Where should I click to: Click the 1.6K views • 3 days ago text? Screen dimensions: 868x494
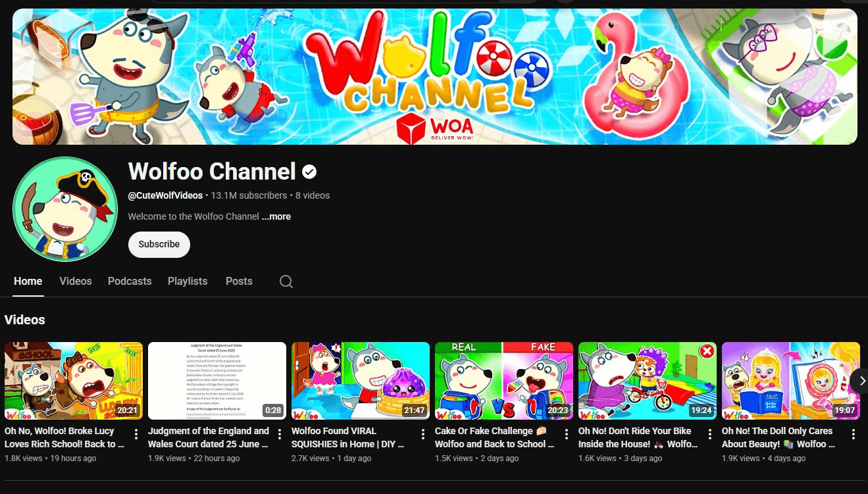[x=621, y=458]
